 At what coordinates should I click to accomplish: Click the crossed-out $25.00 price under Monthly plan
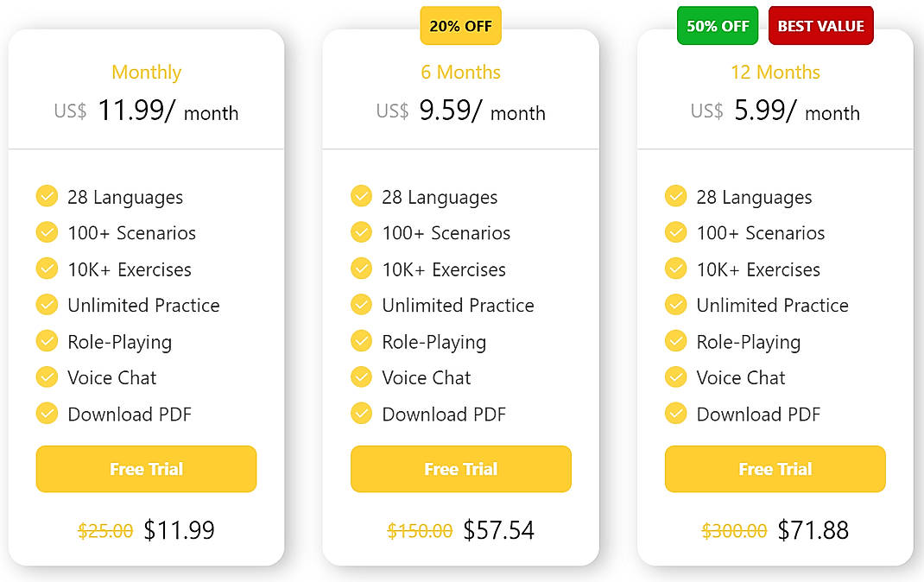click(104, 530)
